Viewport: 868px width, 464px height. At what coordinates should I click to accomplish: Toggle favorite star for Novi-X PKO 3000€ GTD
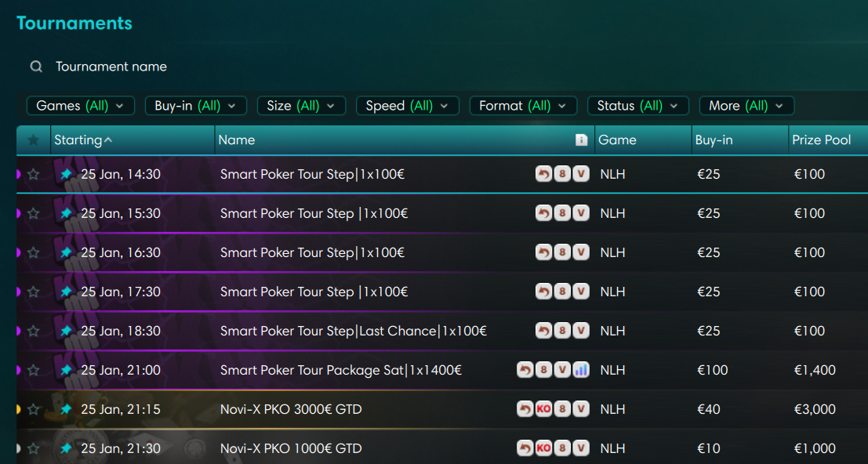[x=33, y=409]
